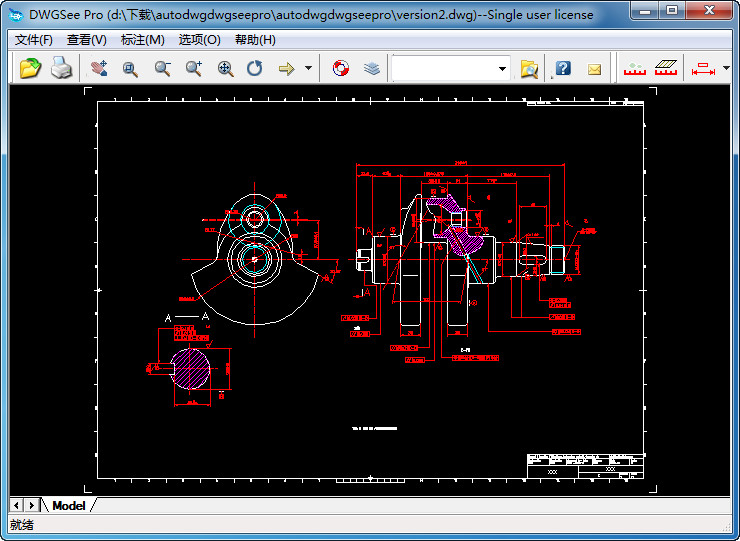Open the dropdown arrow beside yellow arrow

tap(308, 69)
